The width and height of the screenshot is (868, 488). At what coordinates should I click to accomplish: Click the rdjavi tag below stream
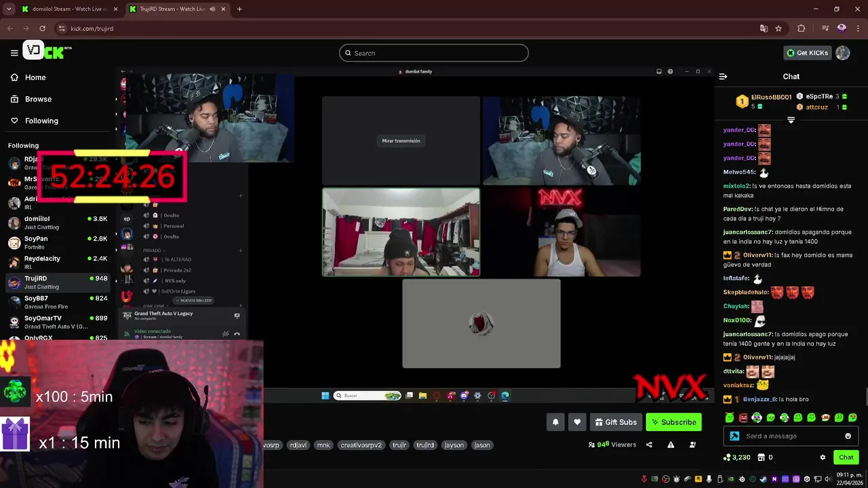pyautogui.click(x=298, y=445)
